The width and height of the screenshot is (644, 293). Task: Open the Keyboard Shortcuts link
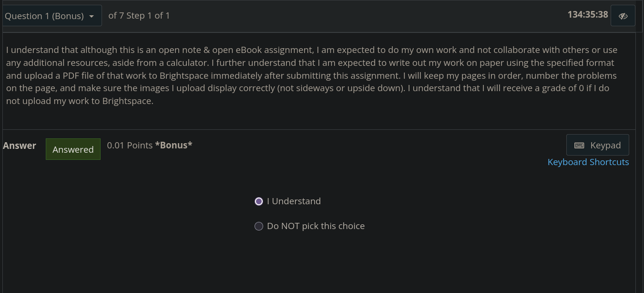pyautogui.click(x=588, y=162)
